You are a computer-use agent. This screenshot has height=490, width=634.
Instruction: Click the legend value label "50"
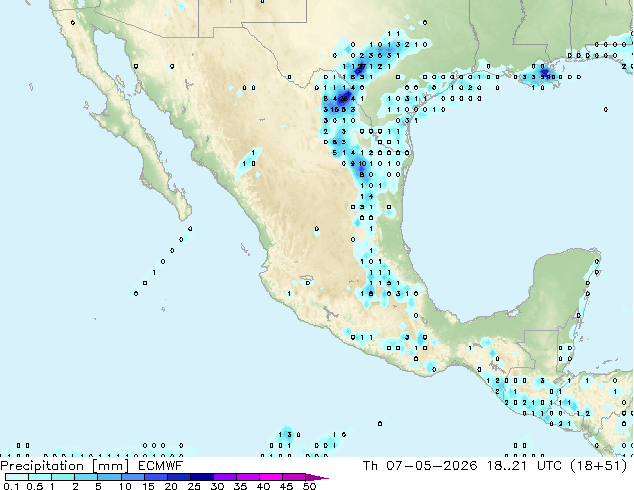pyautogui.click(x=309, y=486)
